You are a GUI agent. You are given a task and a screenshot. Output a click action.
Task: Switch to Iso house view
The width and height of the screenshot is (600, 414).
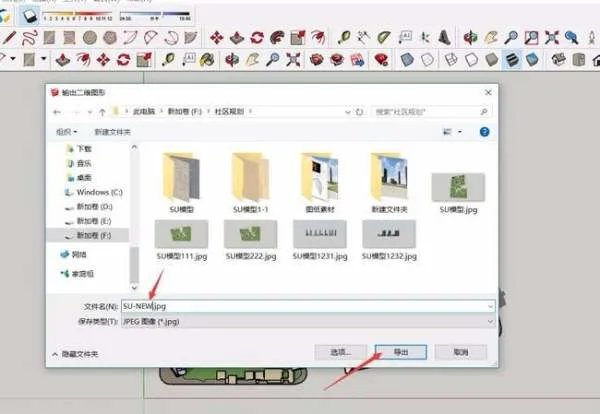(x=559, y=59)
